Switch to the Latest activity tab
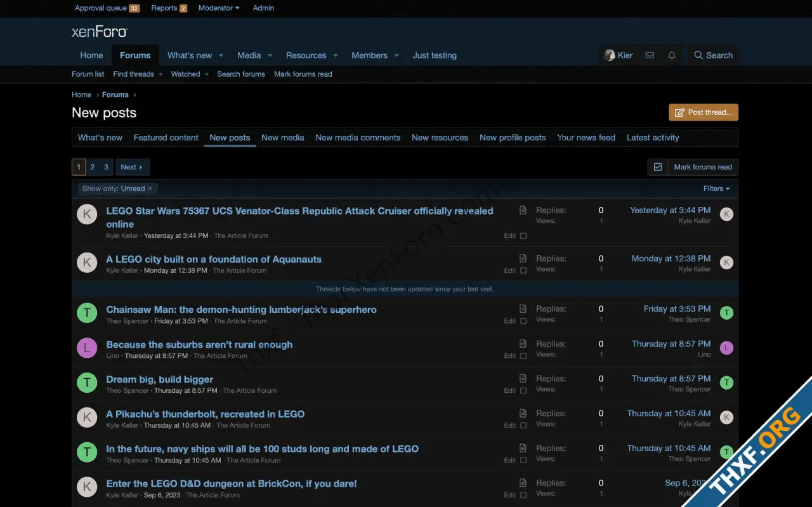Viewport: 812px width, 507px height. [653, 138]
